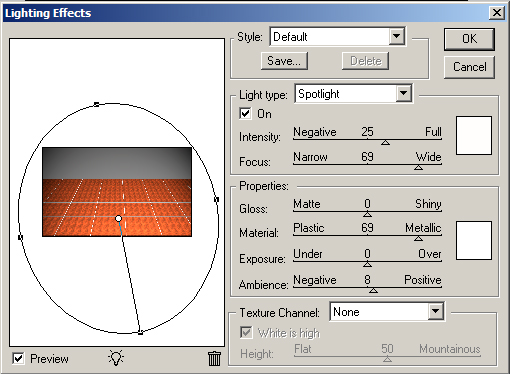Click the Cancel button
Viewport: 510px width, 374px height.
point(469,67)
